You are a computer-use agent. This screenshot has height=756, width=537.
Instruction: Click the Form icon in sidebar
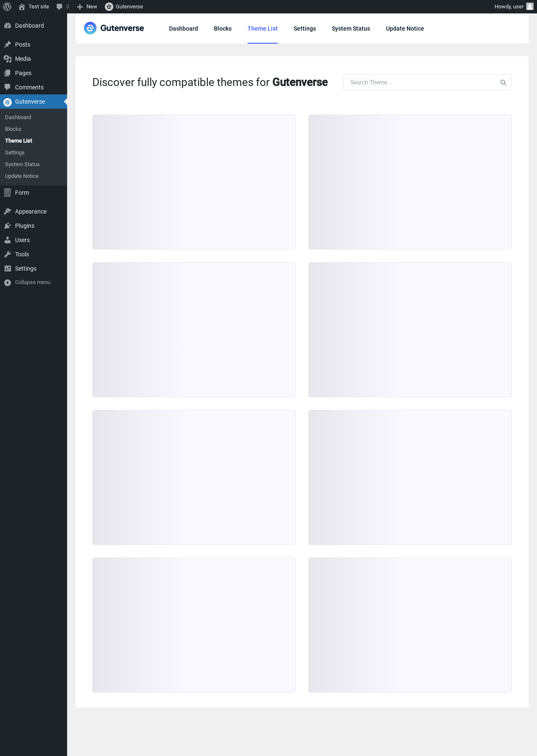tap(8, 193)
